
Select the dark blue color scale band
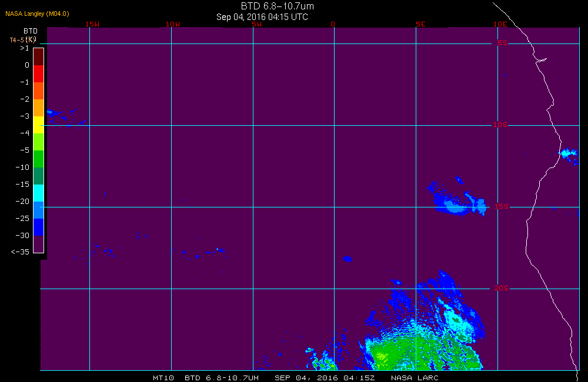pos(39,227)
